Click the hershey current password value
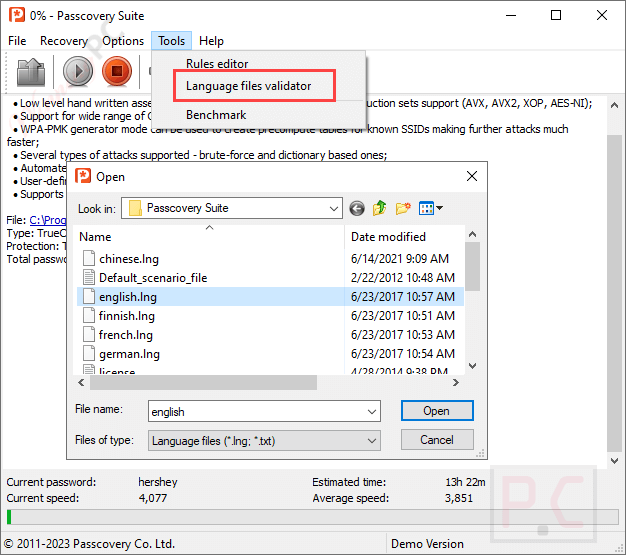 158,482
